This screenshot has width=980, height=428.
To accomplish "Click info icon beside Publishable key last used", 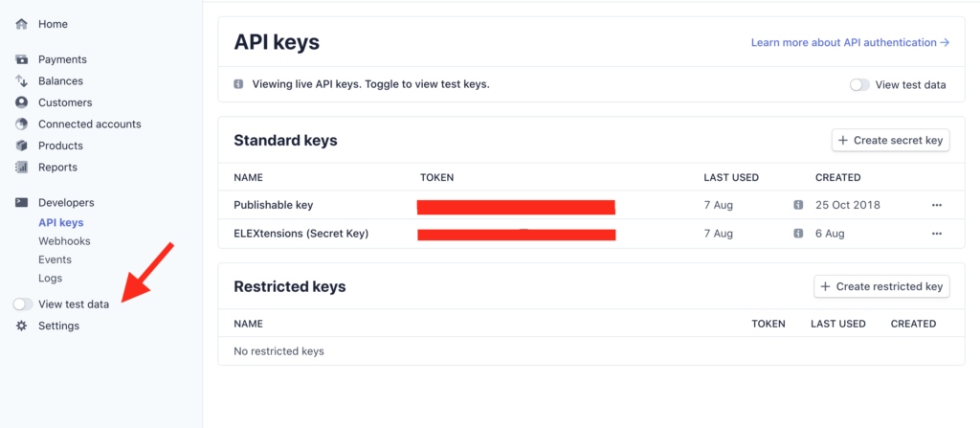I will click(x=798, y=205).
